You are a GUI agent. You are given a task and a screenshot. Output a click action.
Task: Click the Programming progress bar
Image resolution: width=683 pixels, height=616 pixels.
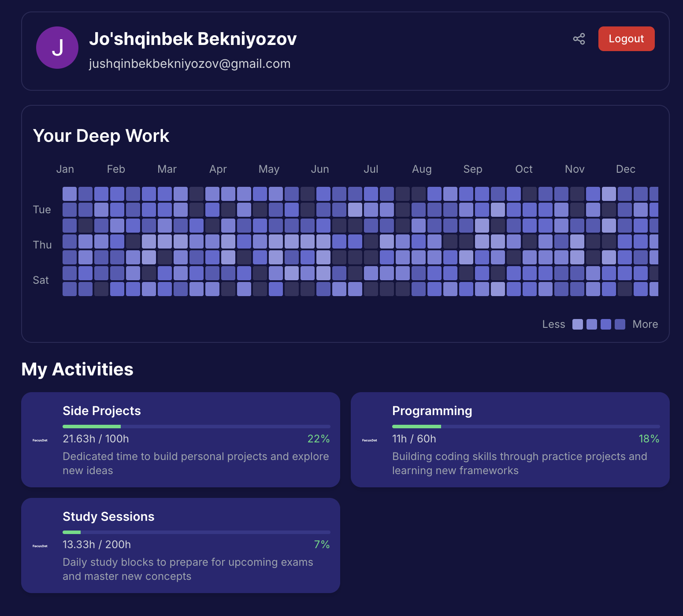click(x=526, y=427)
